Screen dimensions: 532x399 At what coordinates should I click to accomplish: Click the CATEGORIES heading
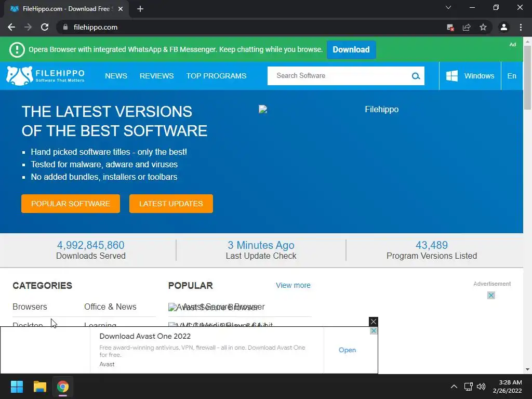[43, 286]
